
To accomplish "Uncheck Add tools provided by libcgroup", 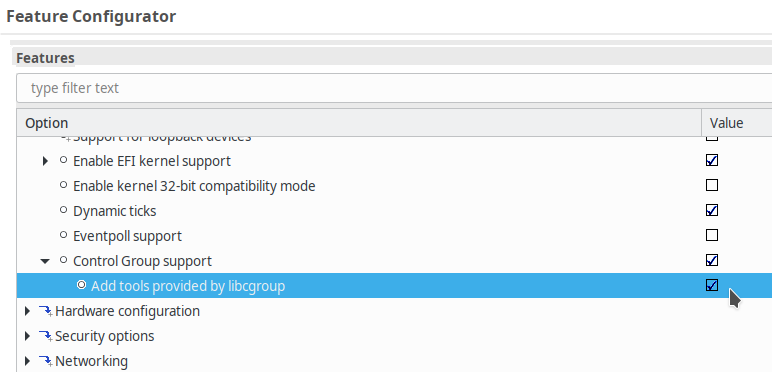I will click(712, 285).
